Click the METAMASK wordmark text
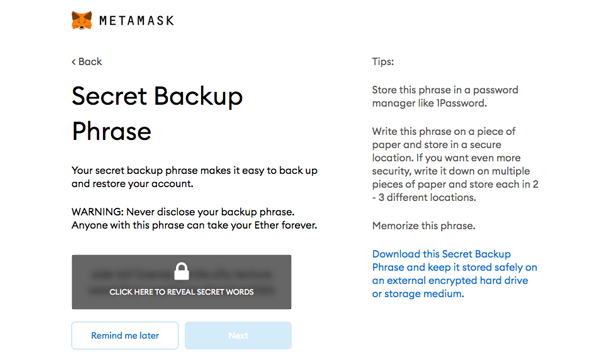Screen dimensions: 600x361 [x=137, y=20]
